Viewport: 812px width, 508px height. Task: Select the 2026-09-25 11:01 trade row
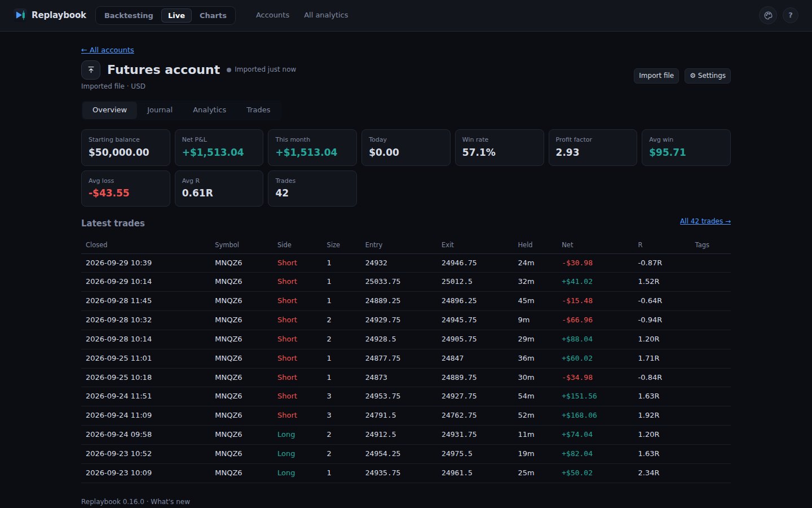click(x=406, y=358)
